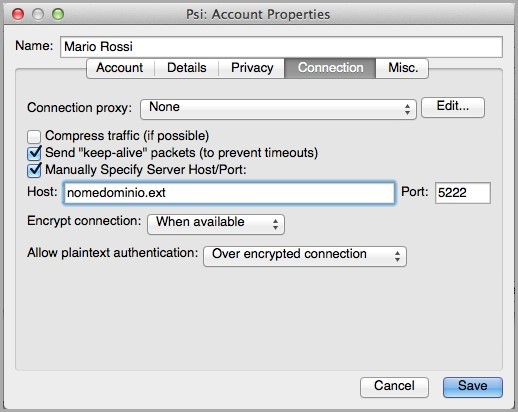518x412 pixels.
Task: Close the window with red button
Action: [x=18, y=14]
